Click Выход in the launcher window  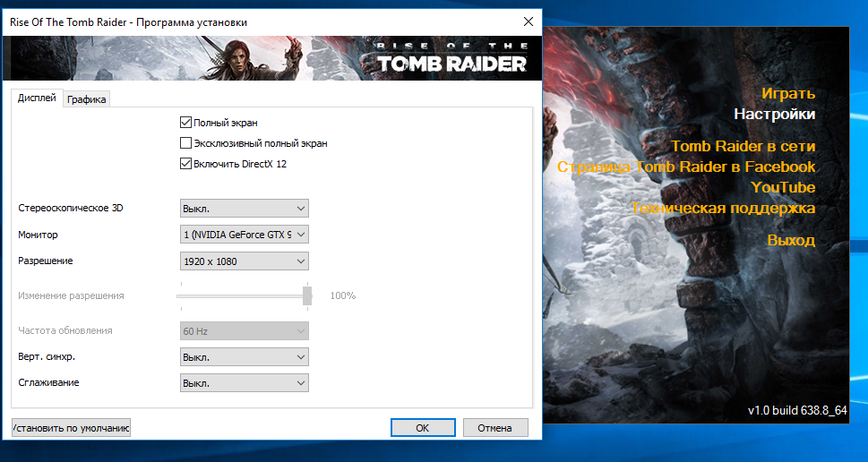(x=791, y=240)
